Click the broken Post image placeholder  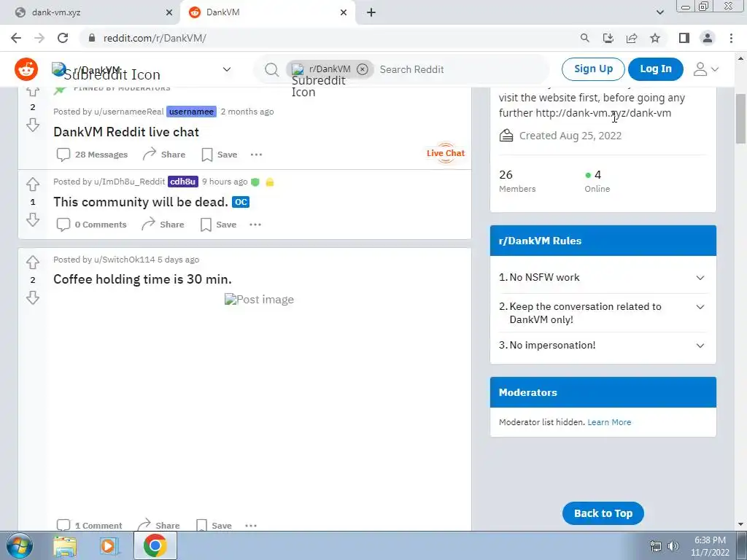[259, 300]
